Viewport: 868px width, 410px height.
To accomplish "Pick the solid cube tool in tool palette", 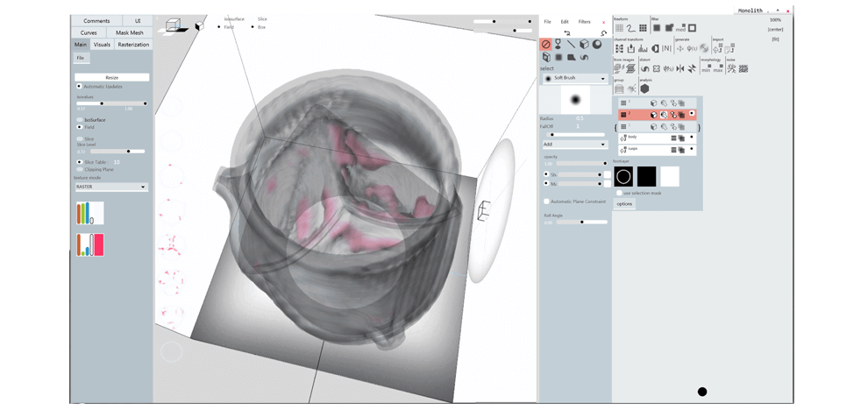I will click(584, 45).
